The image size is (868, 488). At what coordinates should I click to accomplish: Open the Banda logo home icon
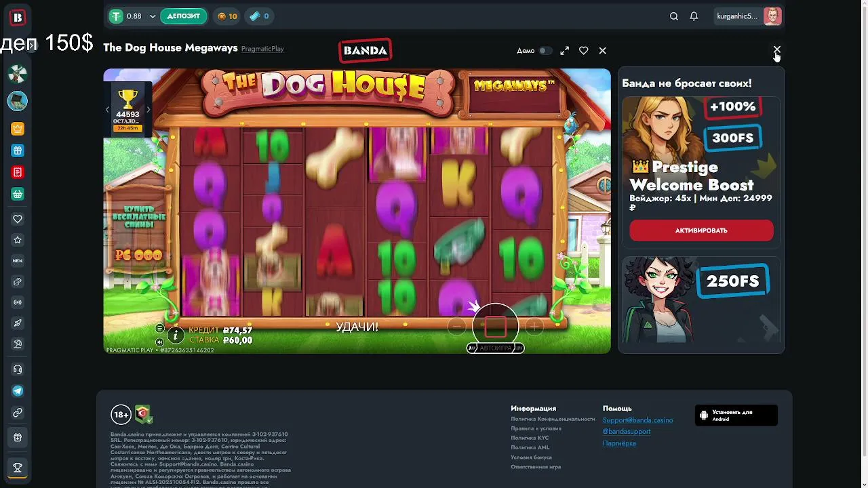tap(18, 18)
